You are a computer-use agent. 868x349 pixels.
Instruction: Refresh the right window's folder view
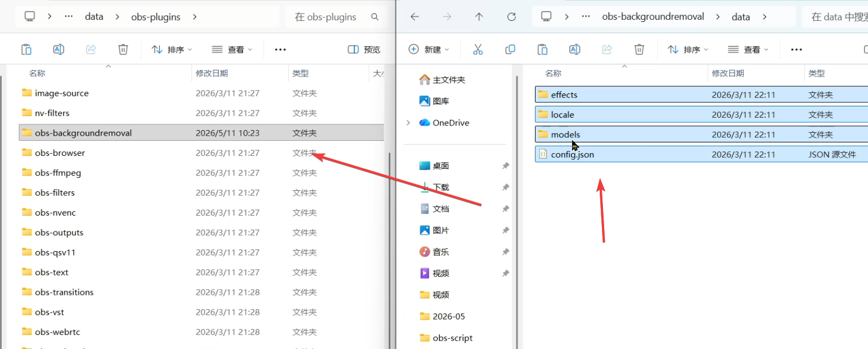[511, 17]
